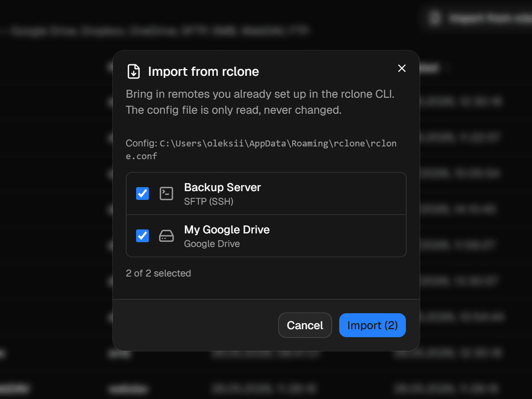The height and width of the screenshot is (399, 532).
Task: Click the 'Import from rclone' dialog title
Action: (x=204, y=71)
